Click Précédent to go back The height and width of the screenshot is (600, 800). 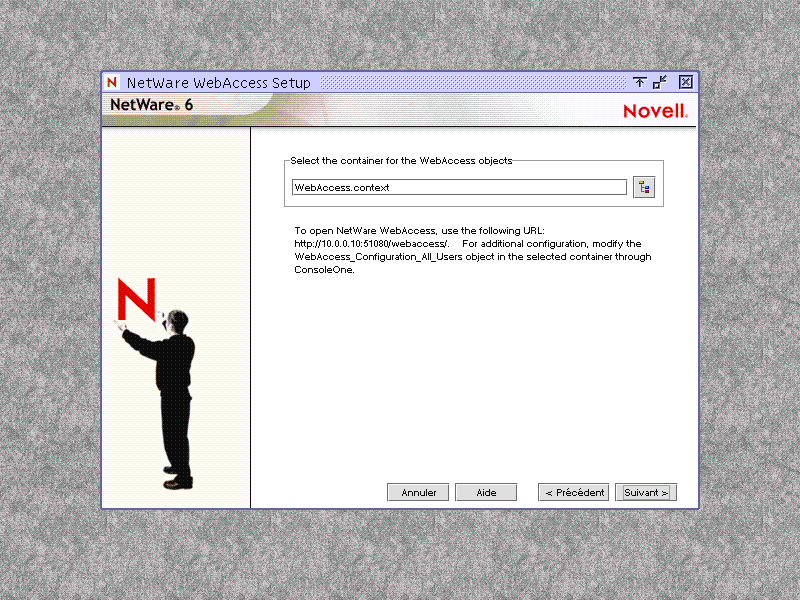point(573,492)
